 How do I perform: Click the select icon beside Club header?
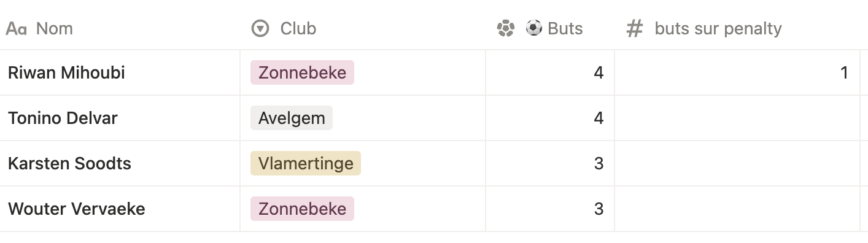point(260,28)
